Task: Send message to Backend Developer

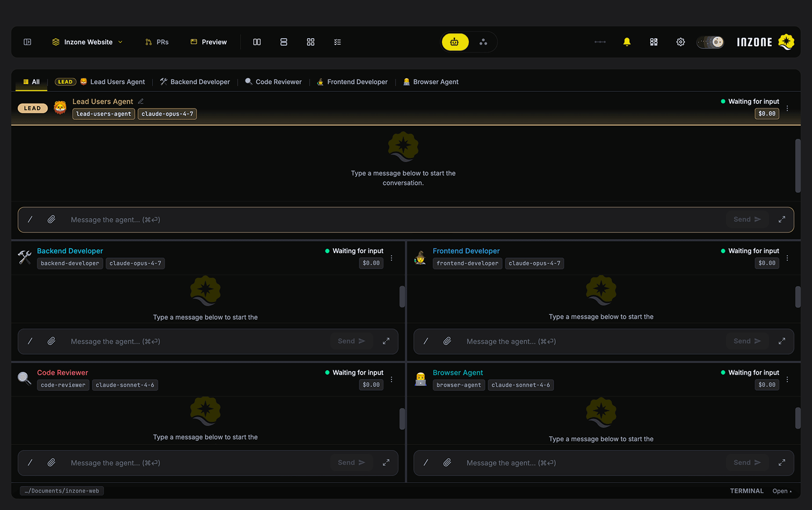Action: [x=351, y=341]
